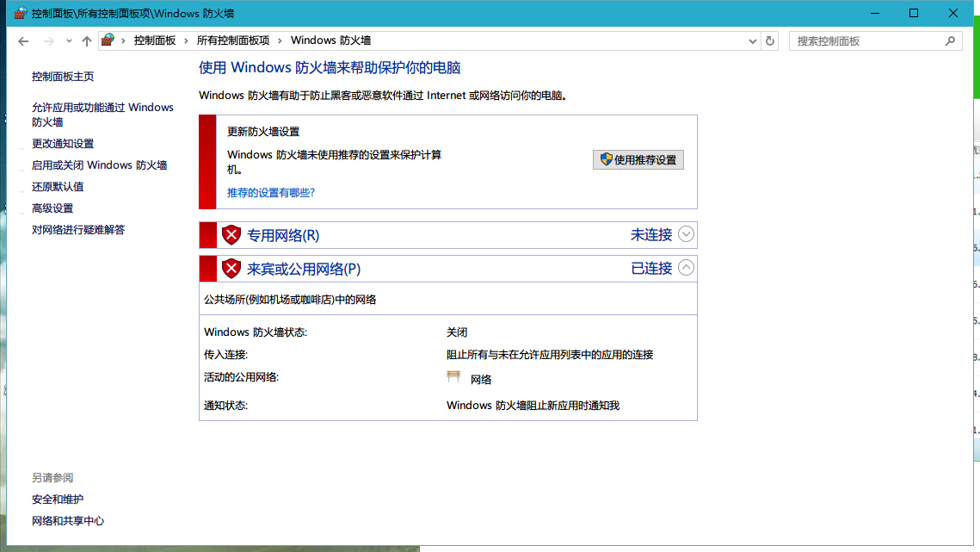Image resolution: width=980 pixels, height=552 pixels.
Task: Click the 使用推荐设置 button
Action: click(638, 159)
